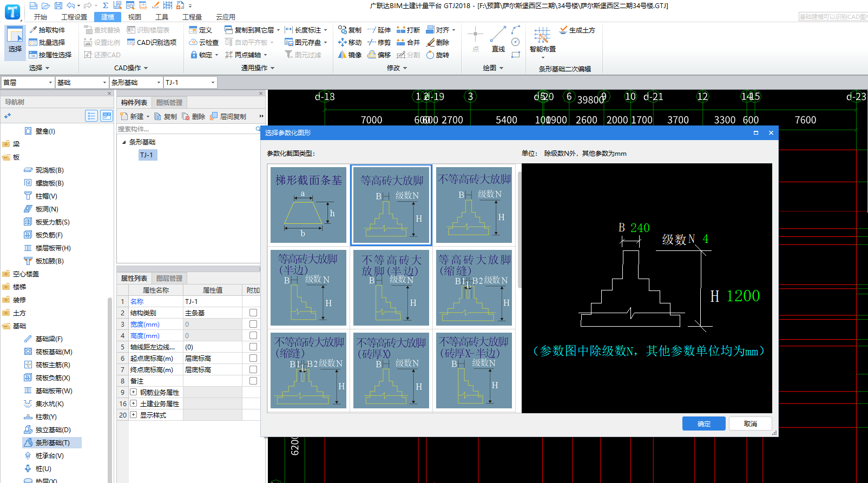Click the 确定 confirm button
The height and width of the screenshot is (483, 868).
pos(703,424)
